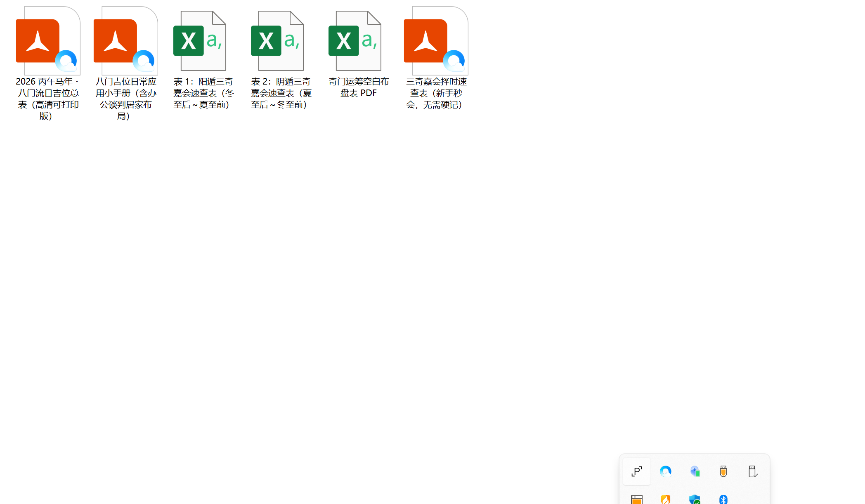Select the 奇门运筹空白布盘表 file name text

358,87
